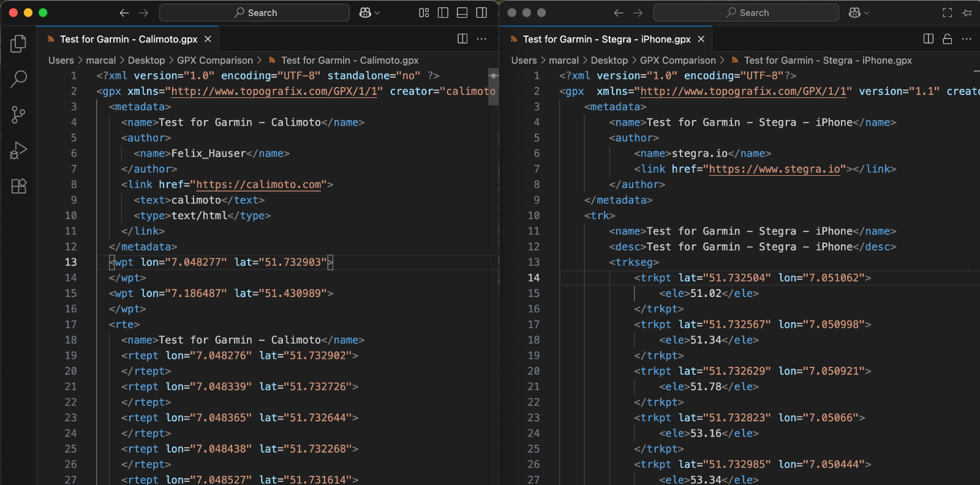Open the Run and Debug view
This screenshot has height=485, width=980.
click(x=19, y=150)
